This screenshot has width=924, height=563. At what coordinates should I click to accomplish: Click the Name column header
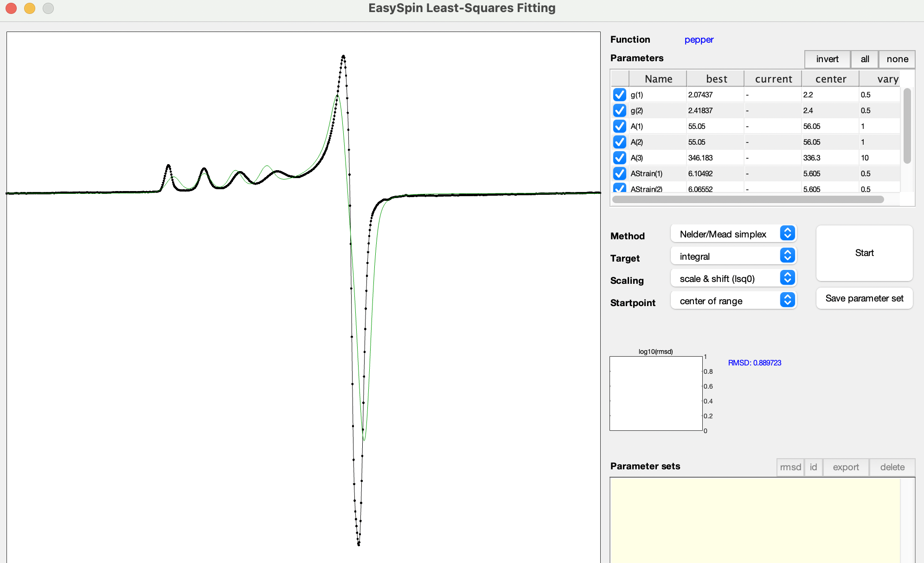[x=658, y=79]
